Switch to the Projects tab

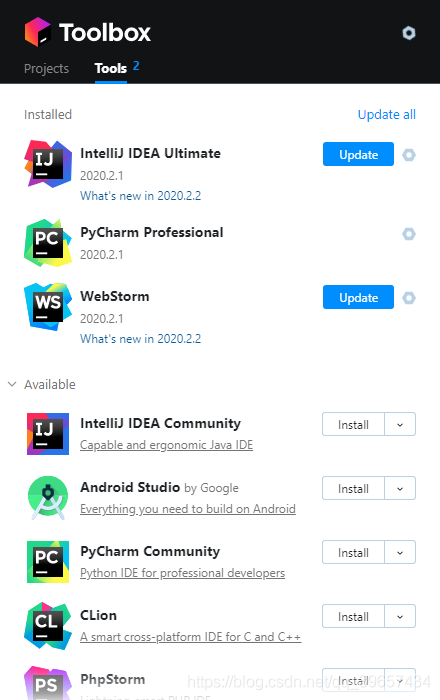point(46,68)
